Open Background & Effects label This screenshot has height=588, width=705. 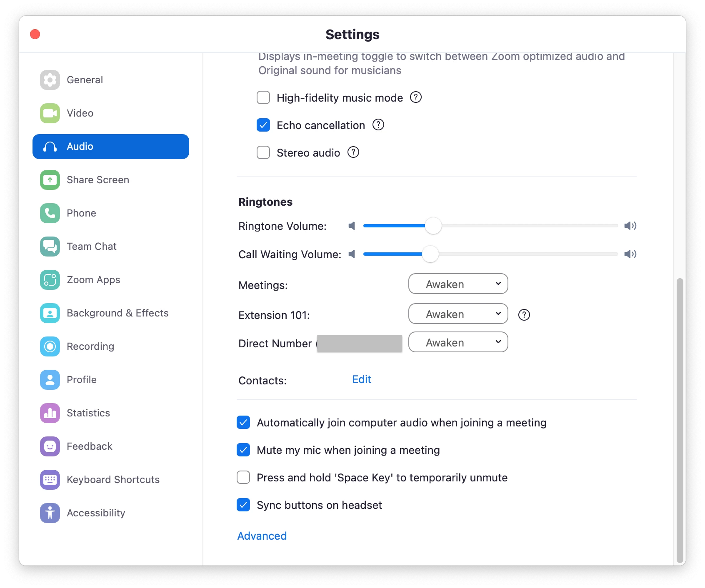(x=117, y=313)
